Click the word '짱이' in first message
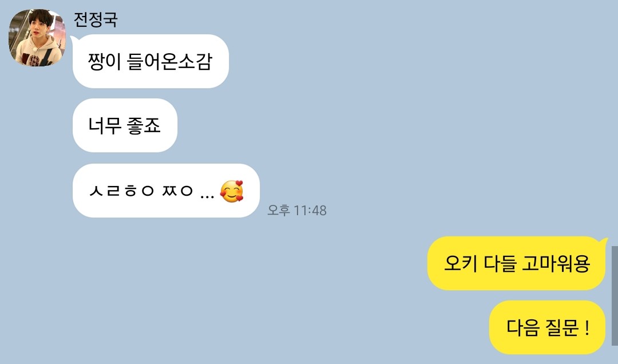The height and width of the screenshot is (364, 618). (x=105, y=61)
